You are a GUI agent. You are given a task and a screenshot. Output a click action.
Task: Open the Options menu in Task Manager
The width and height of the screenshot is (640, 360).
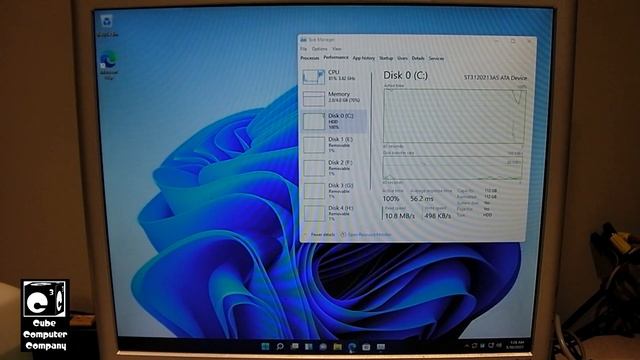[320, 49]
